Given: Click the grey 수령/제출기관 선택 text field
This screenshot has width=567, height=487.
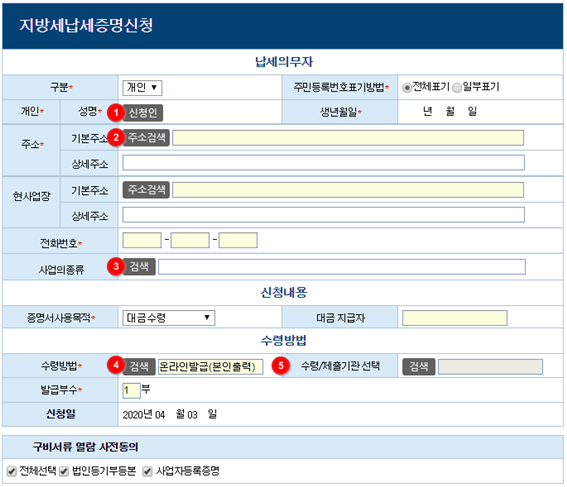Looking at the screenshot, I should (490, 367).
